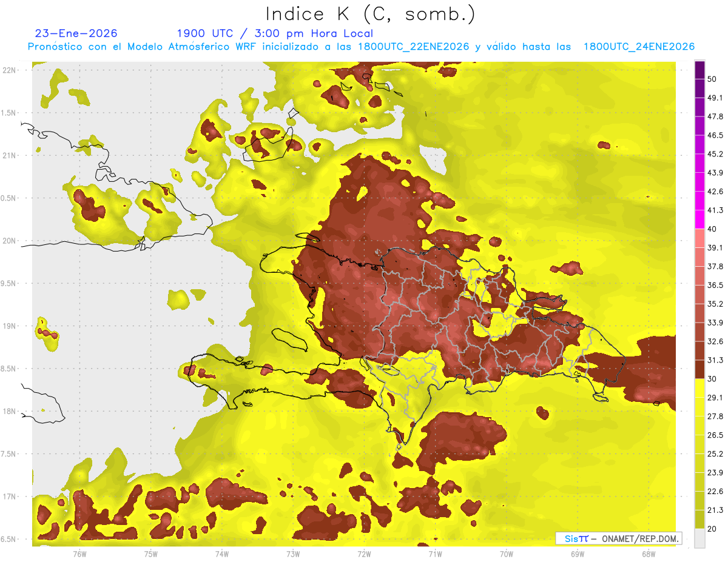
Task: Click '1900 UTC / 3:00 pm Hora Local'
Action: pos(275,33)
